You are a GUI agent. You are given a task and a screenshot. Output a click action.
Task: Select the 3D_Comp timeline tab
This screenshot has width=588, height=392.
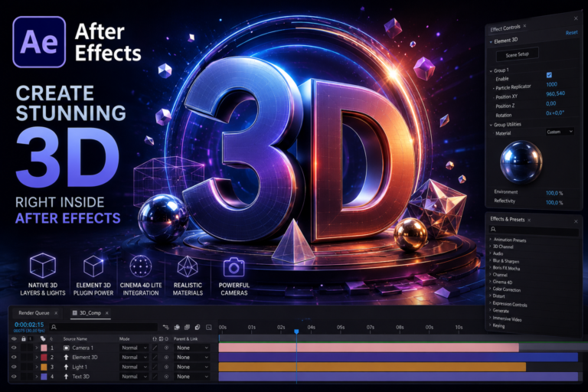click(x=90, y=313)
